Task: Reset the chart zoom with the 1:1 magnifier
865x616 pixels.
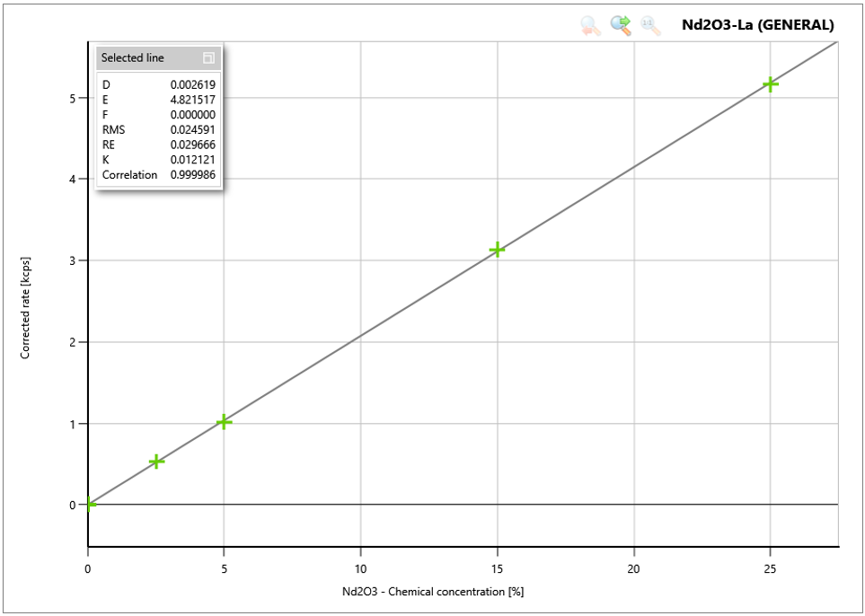Action: [x=650, y=26]
